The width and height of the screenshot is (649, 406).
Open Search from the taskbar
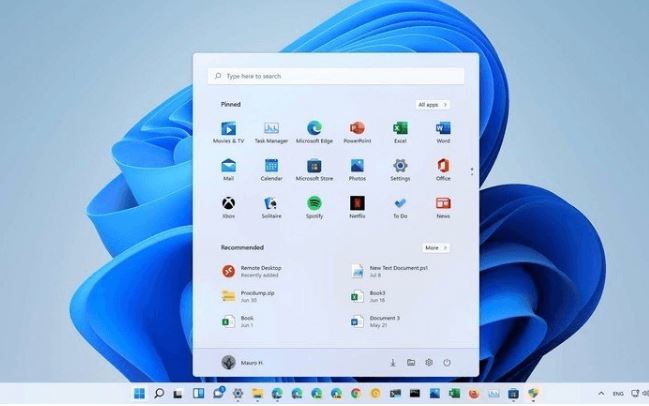tap(159, 393)
